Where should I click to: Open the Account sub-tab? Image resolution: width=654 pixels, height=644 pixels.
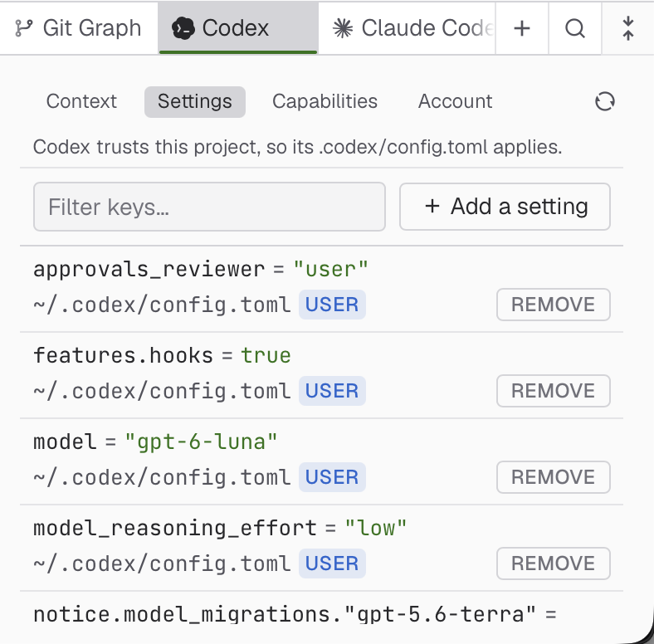pyautogui.click(x=456, y=101)
